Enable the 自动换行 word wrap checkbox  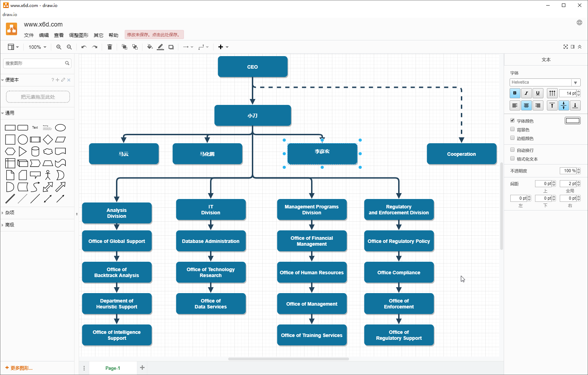pyautogui.click(x=512, y=150)
